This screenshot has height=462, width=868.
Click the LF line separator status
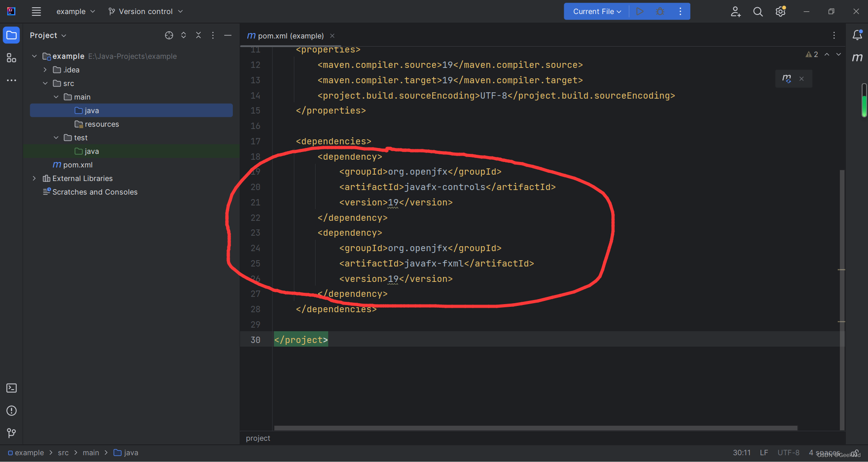coord(764,452)
